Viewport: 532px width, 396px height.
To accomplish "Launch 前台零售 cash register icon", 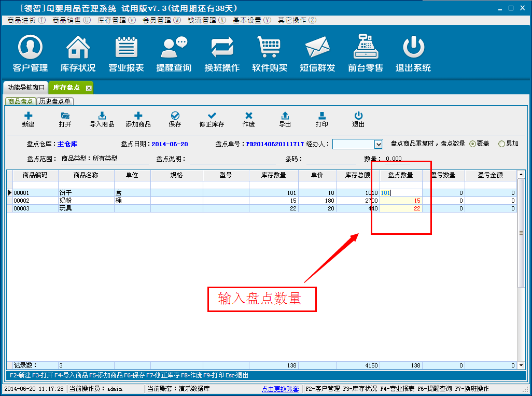I will [x=366, y=53].
